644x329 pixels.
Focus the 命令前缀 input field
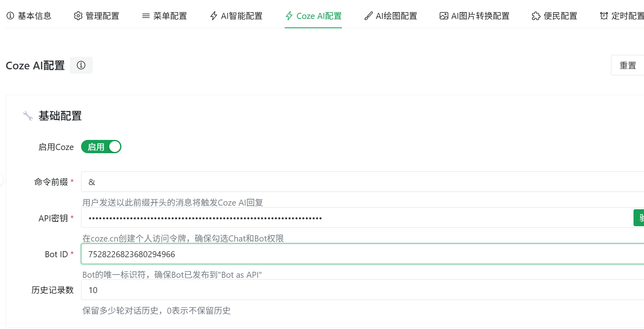[x=363, y=182]
